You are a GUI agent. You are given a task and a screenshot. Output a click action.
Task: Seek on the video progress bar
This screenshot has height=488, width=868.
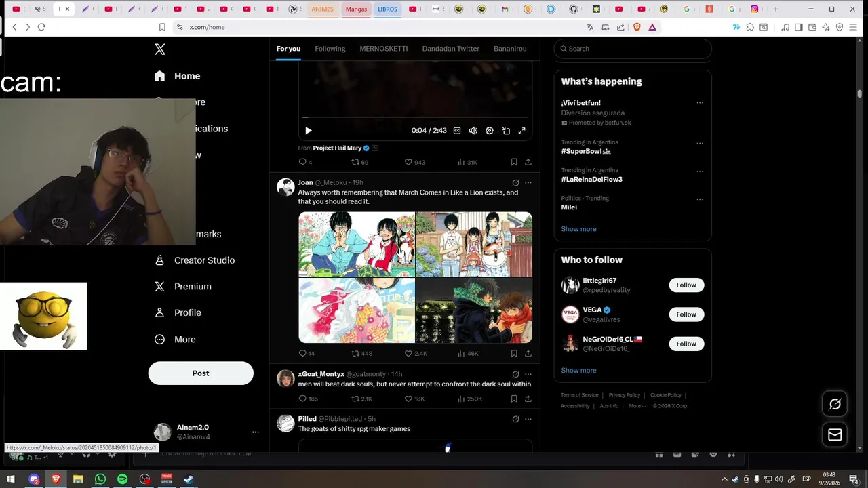(415, 117)
